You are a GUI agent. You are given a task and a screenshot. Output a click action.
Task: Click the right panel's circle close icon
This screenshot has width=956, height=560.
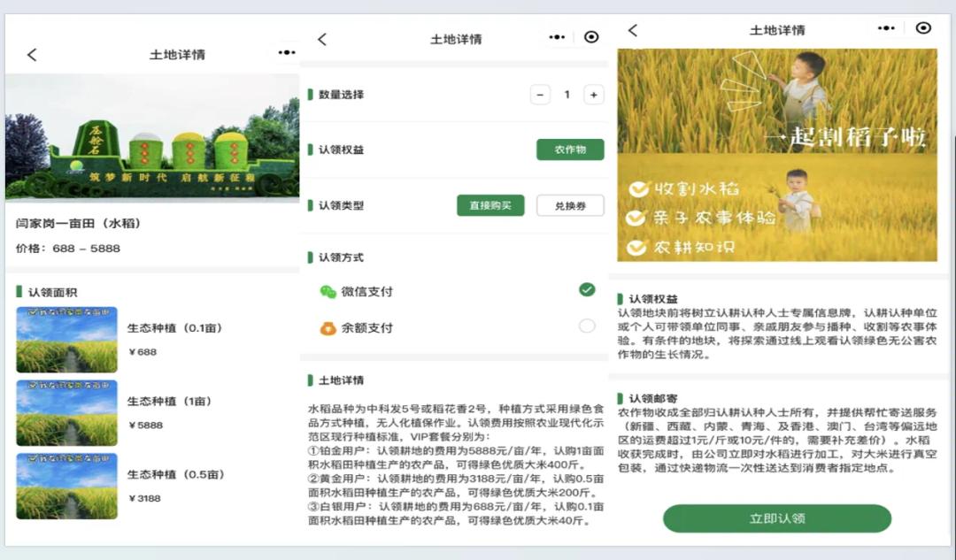923,28
